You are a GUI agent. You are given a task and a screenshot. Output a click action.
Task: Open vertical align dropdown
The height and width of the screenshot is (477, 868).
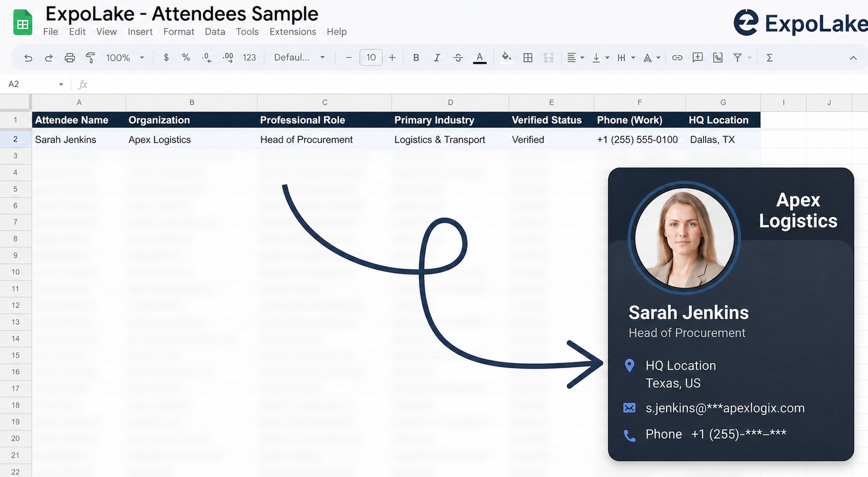(601, 57)
